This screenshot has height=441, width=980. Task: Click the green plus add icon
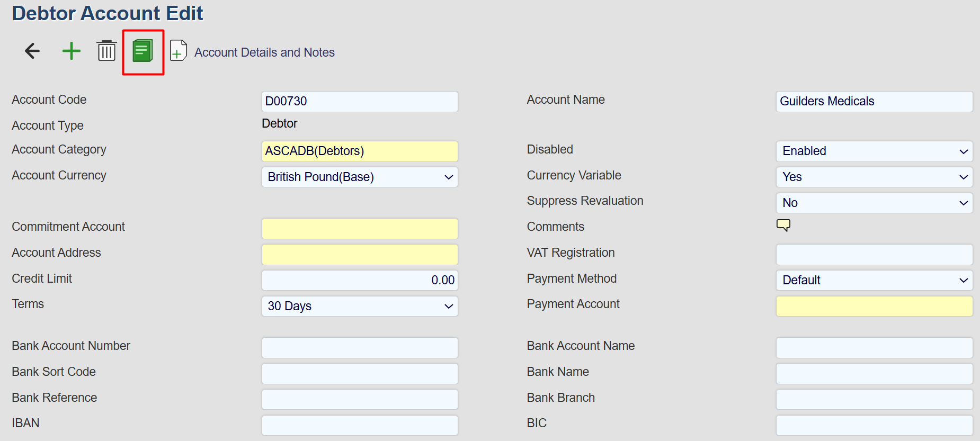point(72,51)
